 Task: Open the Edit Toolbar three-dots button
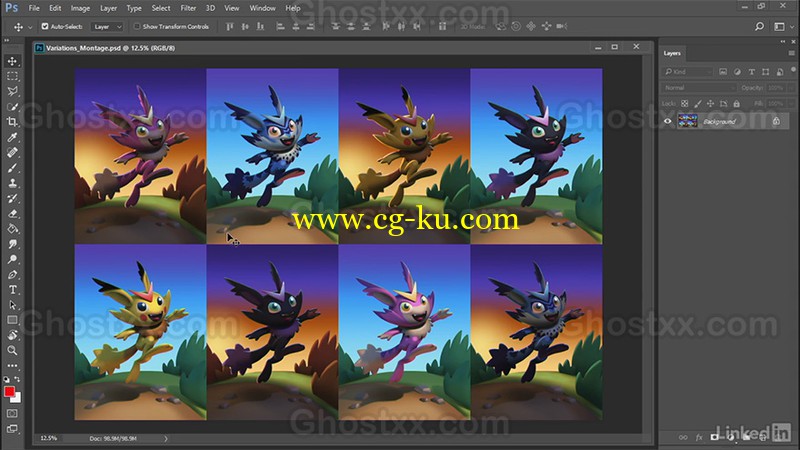(x=12, y=366)
